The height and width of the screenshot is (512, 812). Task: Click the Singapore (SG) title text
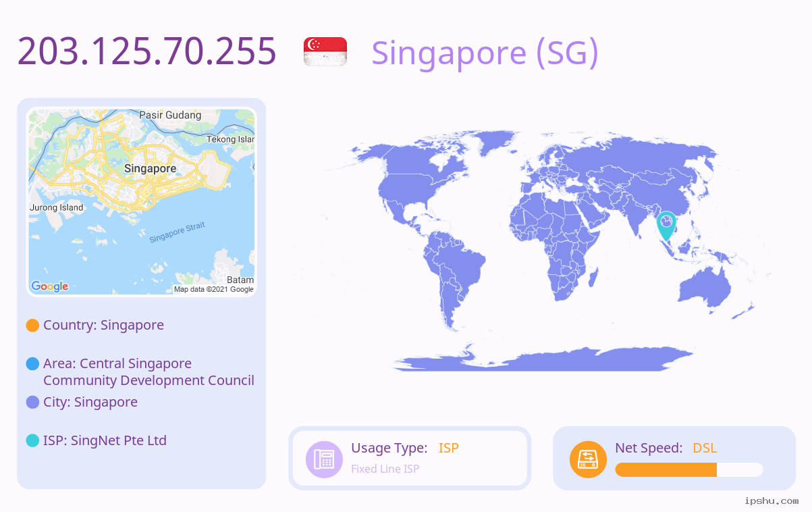[485, 53]
